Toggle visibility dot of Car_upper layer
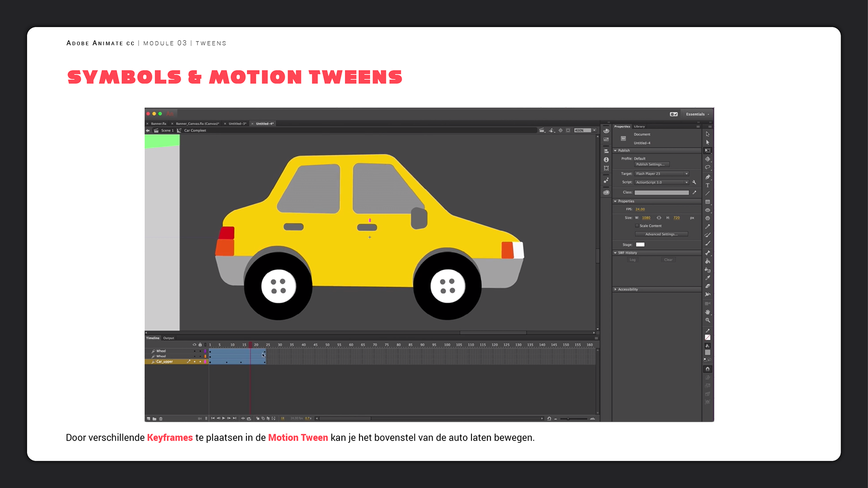 tap(195, 361)
